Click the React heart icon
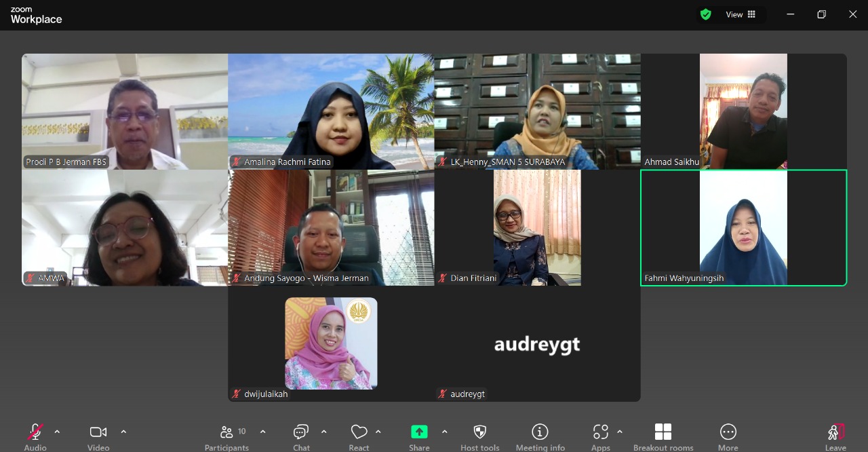868x452 pixels. coord(359,432)
